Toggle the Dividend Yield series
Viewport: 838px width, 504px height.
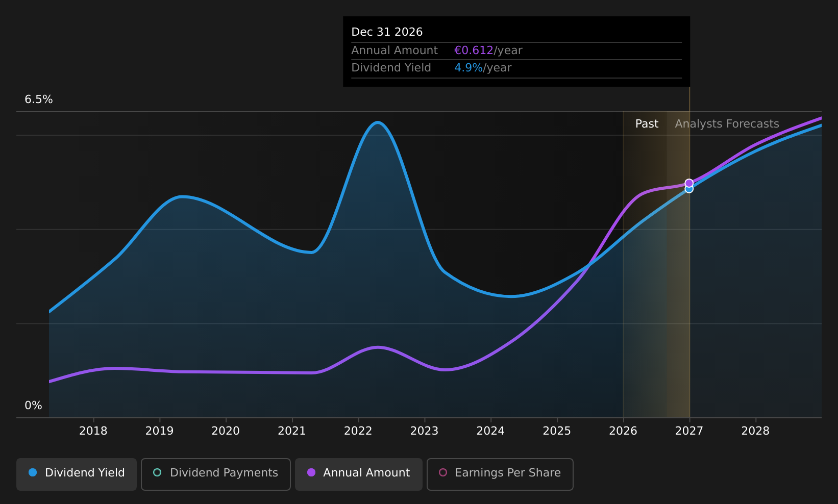click(77, 474)
